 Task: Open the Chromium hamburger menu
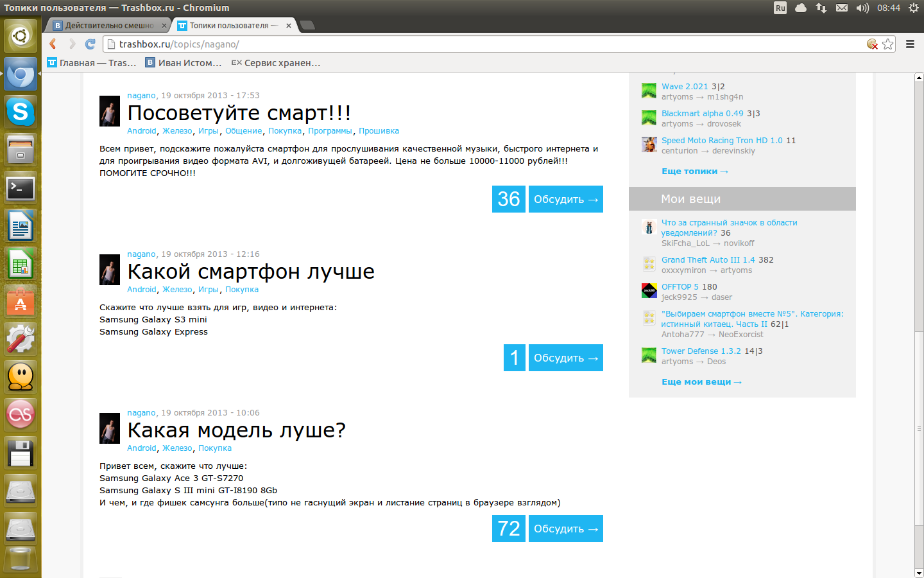coord(910,44)
